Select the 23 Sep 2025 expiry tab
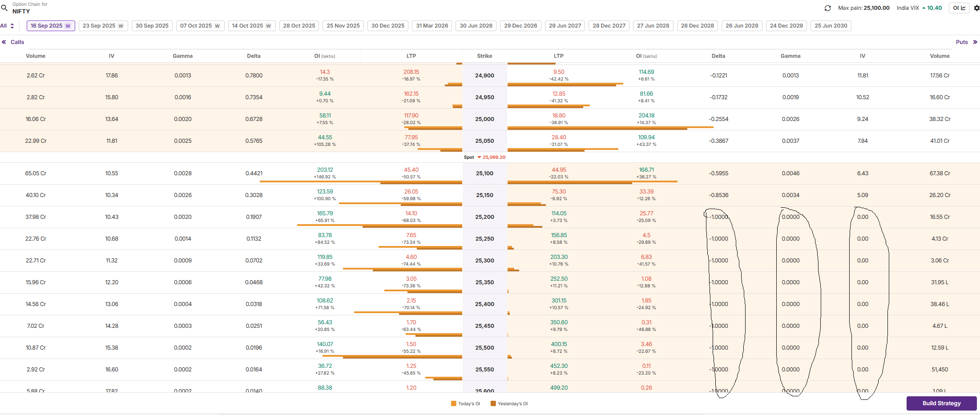980x415 pixels. click(103, 26)
